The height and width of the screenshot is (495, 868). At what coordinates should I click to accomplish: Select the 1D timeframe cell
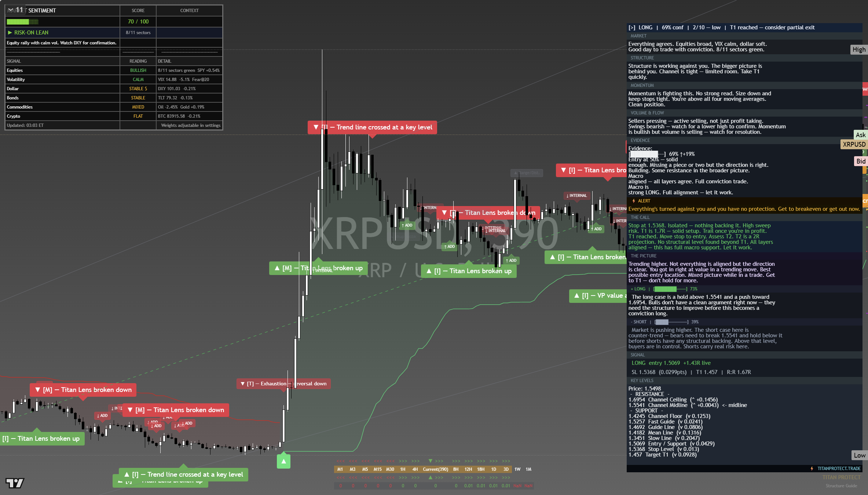click(x=494, y=469)
